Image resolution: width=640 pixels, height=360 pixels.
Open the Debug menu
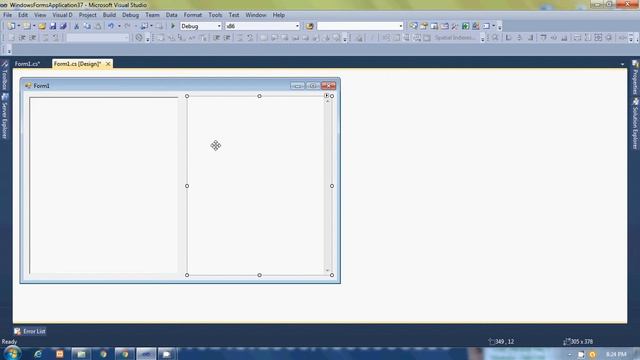[x=131, y=15]
